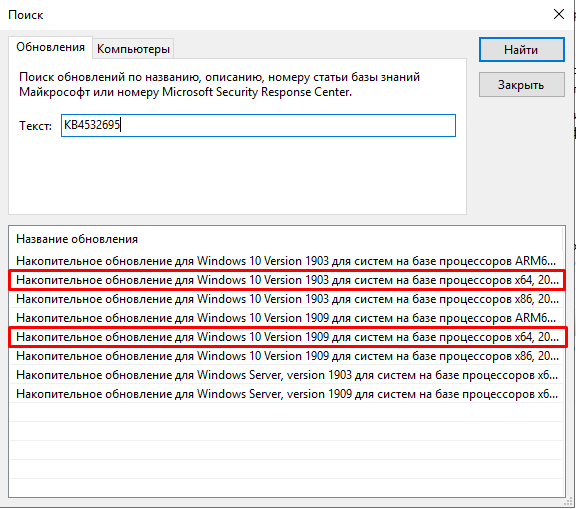Focus the Текст search input field
Screen dimensions: 576x509
[x=258, y=125]
